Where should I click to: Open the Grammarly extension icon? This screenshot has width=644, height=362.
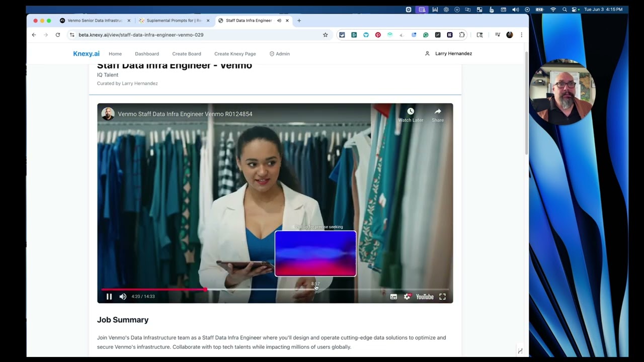[x=426, y=35]
